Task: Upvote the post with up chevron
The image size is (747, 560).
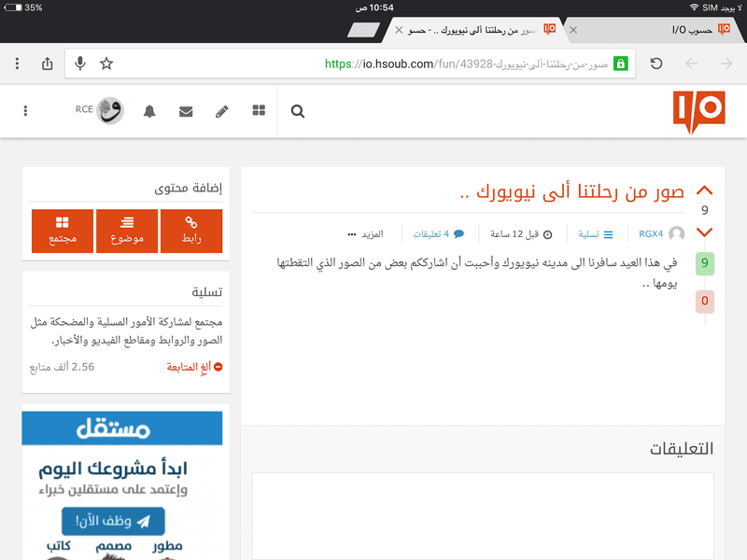Action: 704,190
